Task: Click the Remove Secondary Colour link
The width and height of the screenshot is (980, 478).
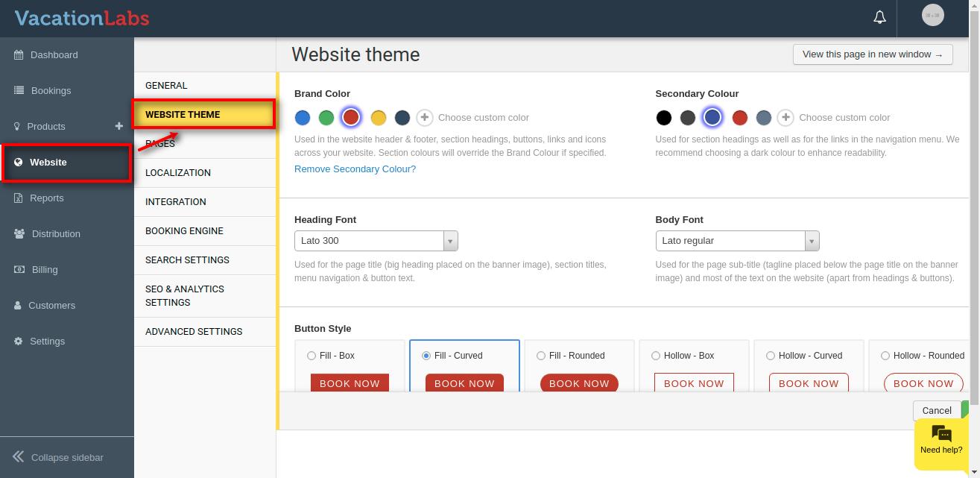Action: pyautogui.click(x=355, y=169)
